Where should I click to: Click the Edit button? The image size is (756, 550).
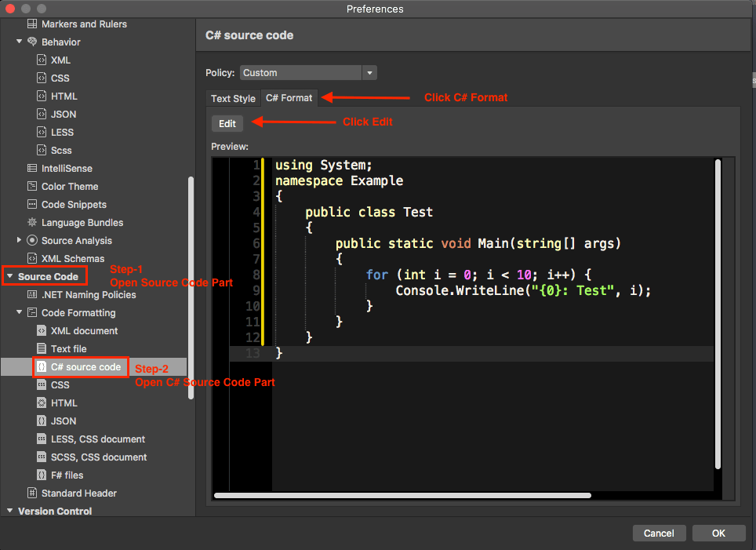(x=227, y=123)
